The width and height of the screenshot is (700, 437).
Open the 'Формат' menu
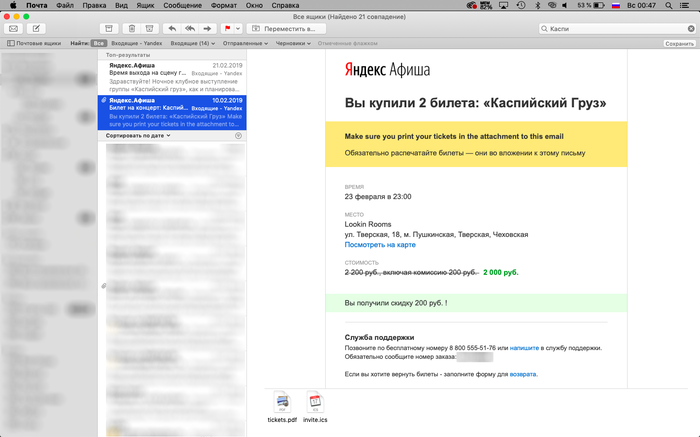click(224, 5)
